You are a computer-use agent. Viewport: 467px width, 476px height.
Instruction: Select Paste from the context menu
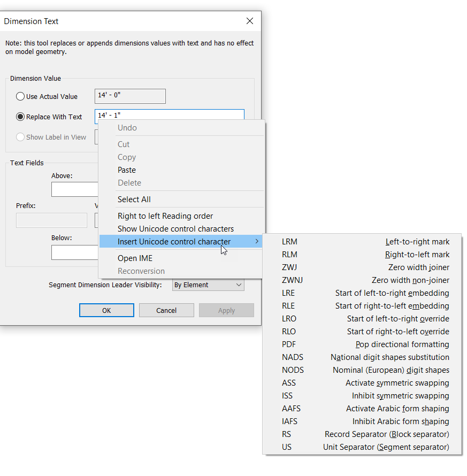(127, 170)
